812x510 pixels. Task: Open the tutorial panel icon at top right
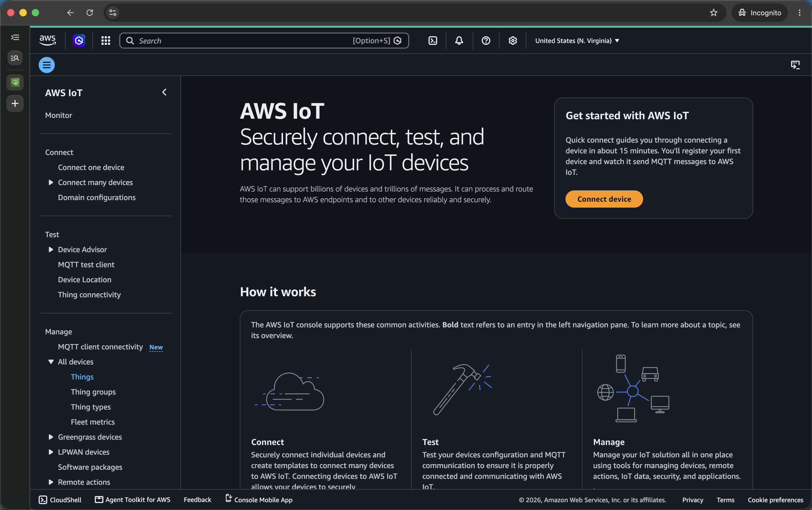point(795,65)
